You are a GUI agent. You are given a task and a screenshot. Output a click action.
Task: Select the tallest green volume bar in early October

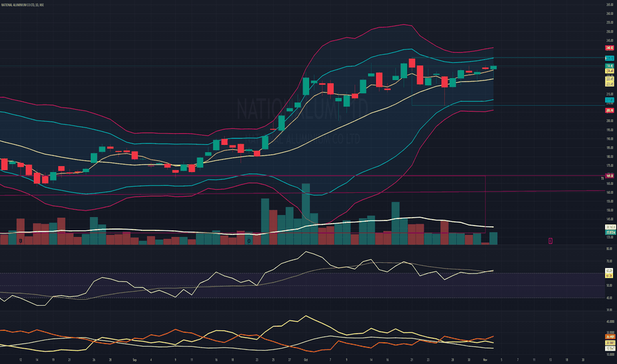(306, 214)
